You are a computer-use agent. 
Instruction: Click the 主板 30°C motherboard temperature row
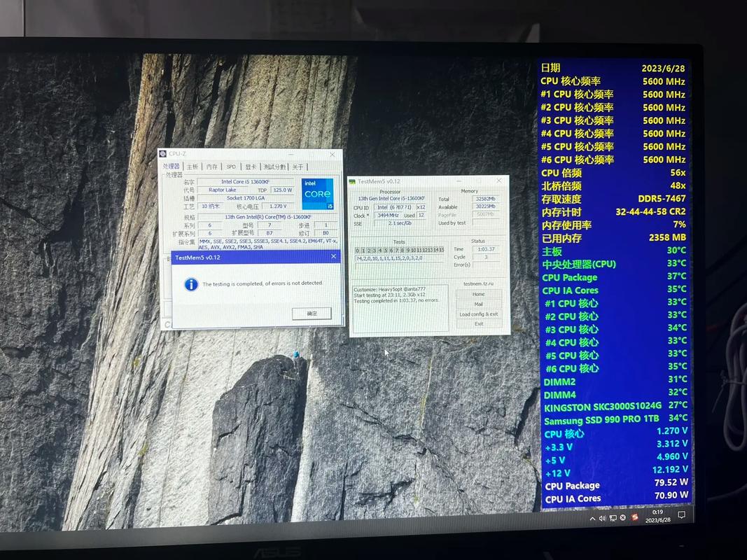coord(614,251)
